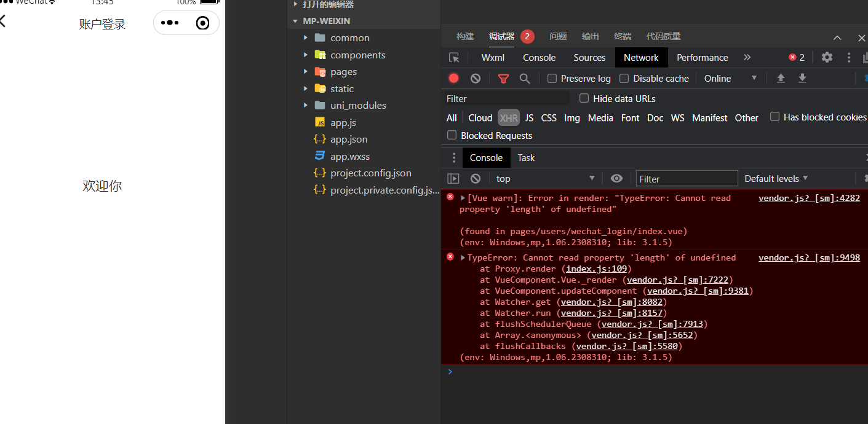The image size is (868, 424).
Task: Clear the network log
Action: (x=476, y=78)
